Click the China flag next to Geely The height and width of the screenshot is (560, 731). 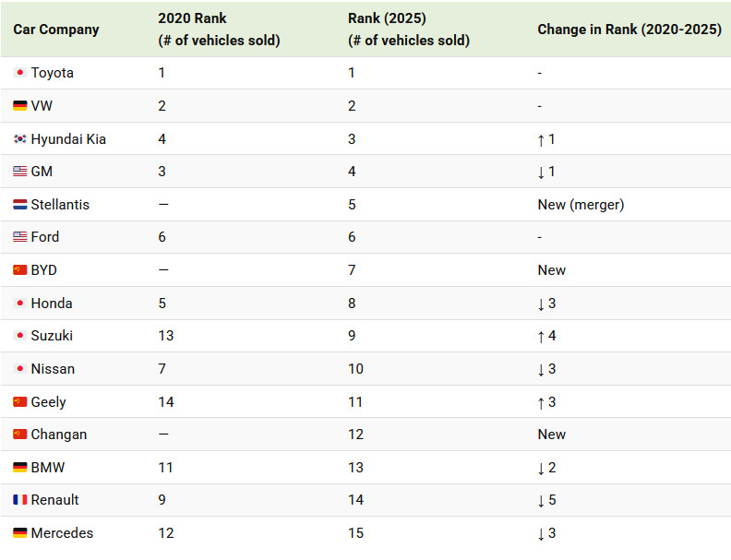point(20,401)
